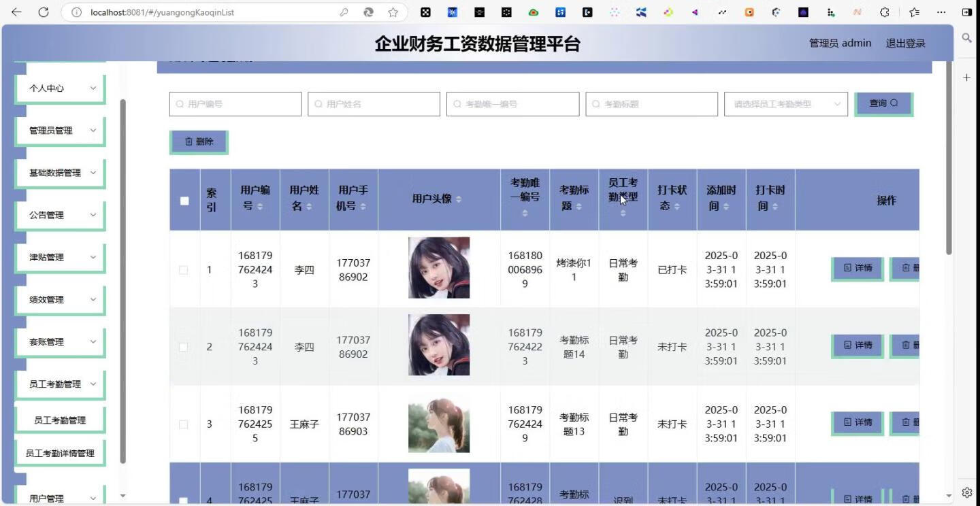The height and width of the screenshot is (506, 980).
Task: Focus the 考勤标题 search field
Action: (652, 104)
